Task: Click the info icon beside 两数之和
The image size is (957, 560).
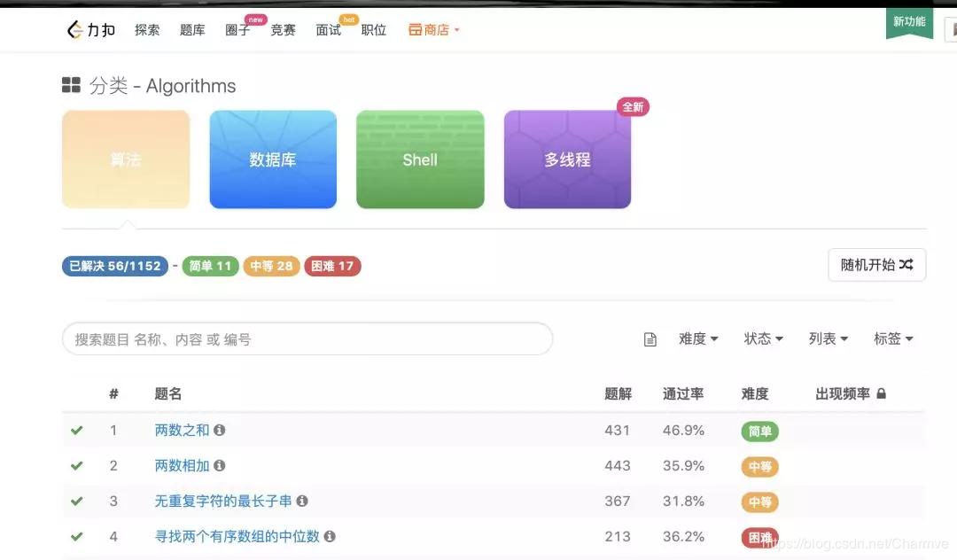Action: [219, 431]
